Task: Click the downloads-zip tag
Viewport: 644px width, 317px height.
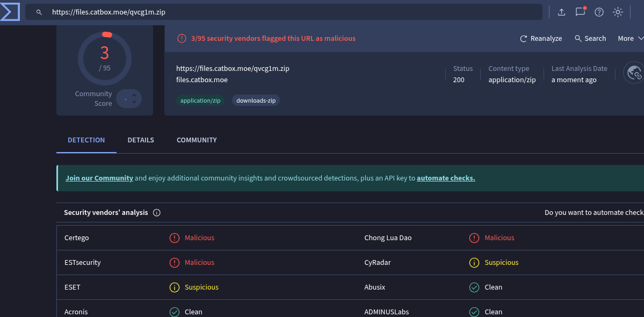Action: (x=256, y=100)
